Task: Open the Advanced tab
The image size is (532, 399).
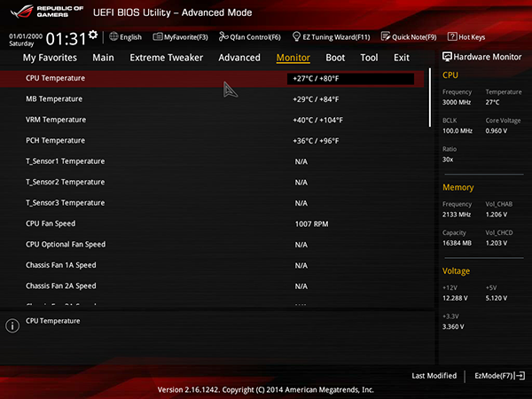Action: [239, 58]
